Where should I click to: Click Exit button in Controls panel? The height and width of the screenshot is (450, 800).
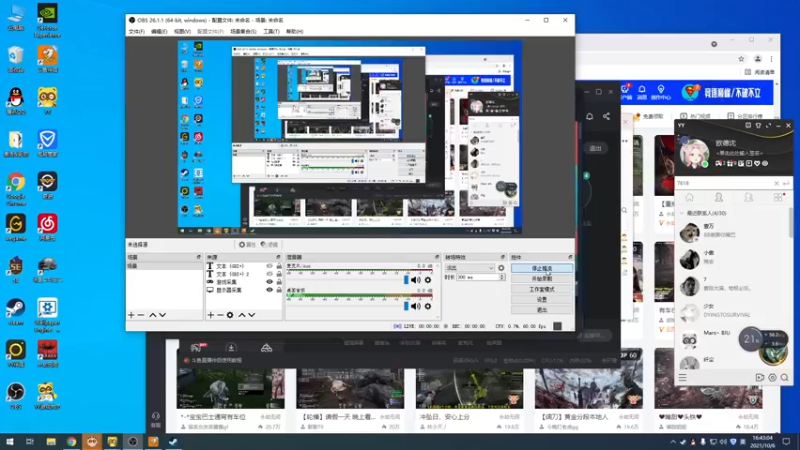pyautogui.click(x=542, y=310)
